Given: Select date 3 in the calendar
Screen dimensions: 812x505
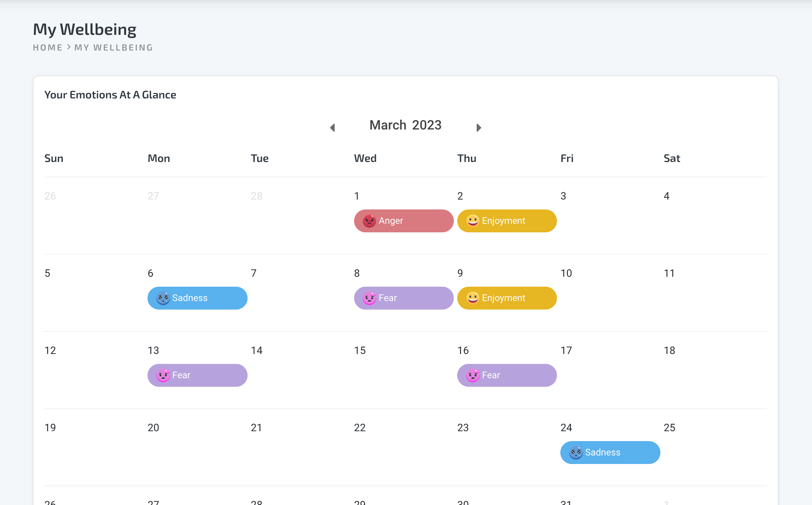Looking at the screenshot, I should (x=563, y=196).
